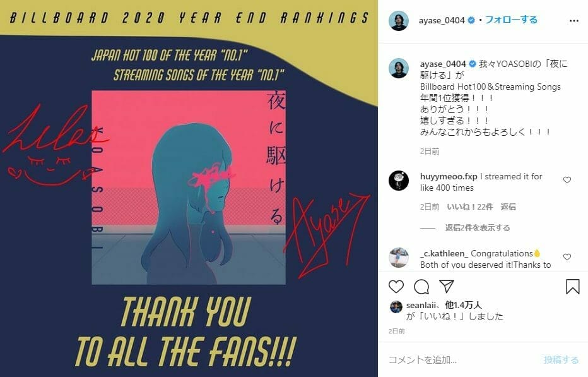Expand the 返信2件を表示する replies
This screenshot has width=588, height=377.
[478, 228]
